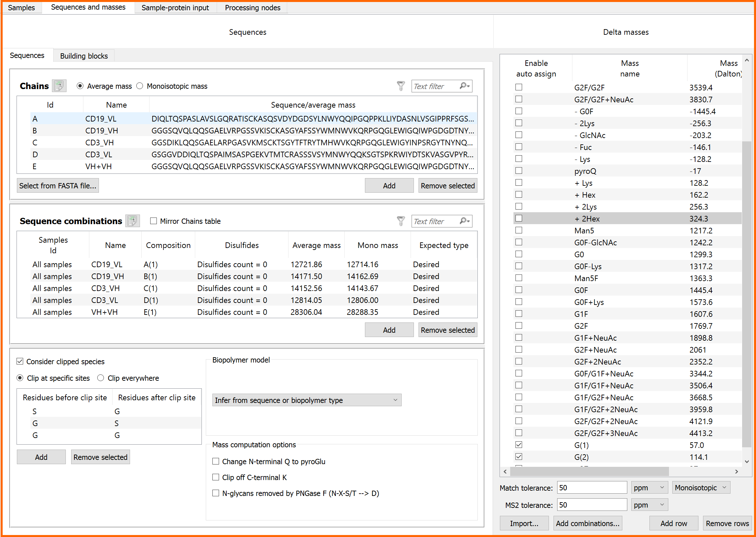Open the Monoisotopic tolerance mode dropdown

pyautogui.click(x=701, y=487)
